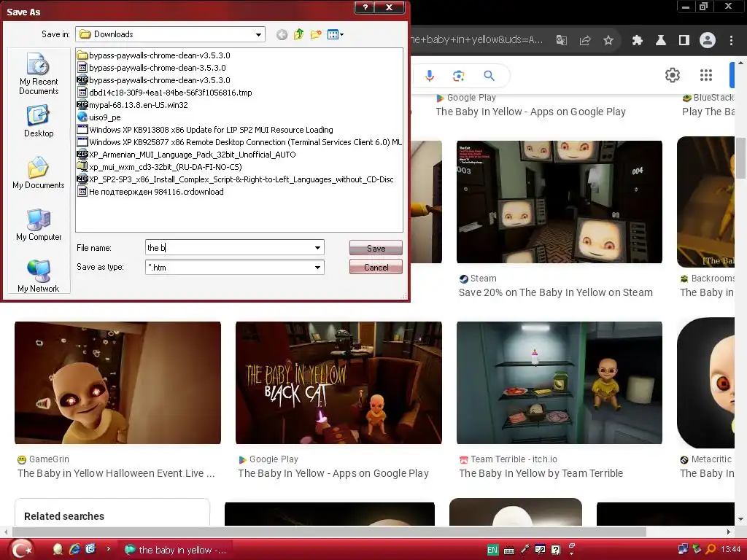The width and height of the screenshot is (747, 560).
Task: Select My Computer in the places bar
Action: 39,225
